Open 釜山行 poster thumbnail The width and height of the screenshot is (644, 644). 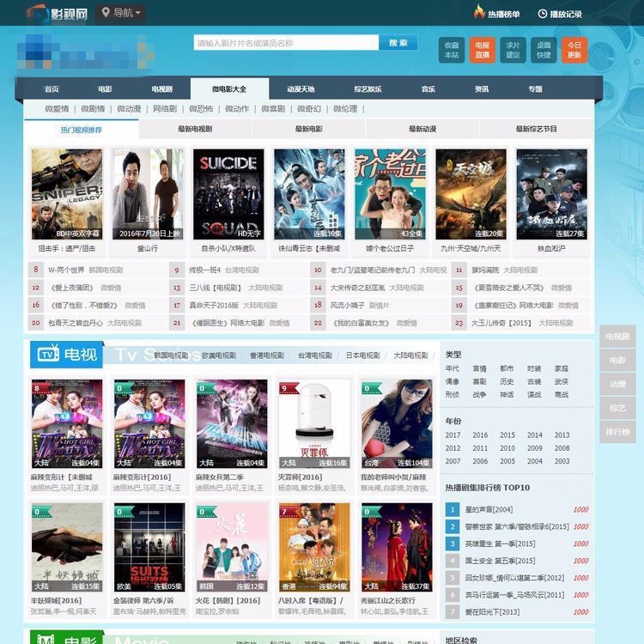[x=148, y=194]
